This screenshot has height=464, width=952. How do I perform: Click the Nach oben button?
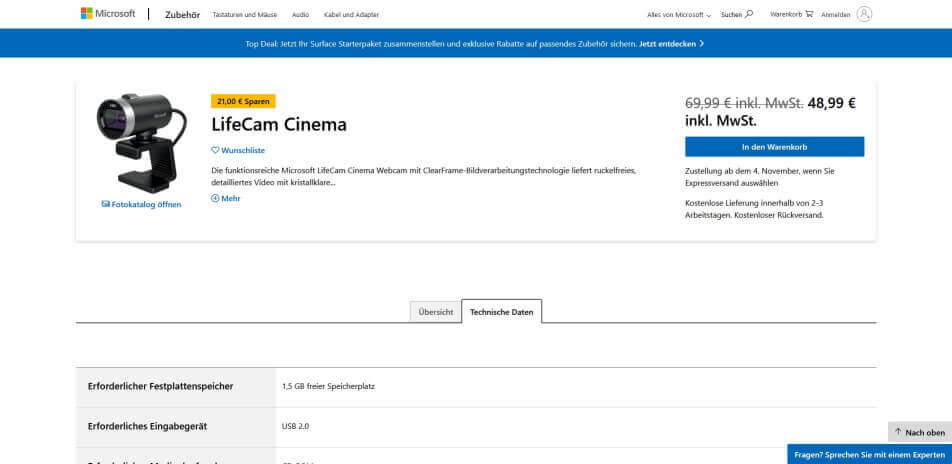tap(920, 432)
